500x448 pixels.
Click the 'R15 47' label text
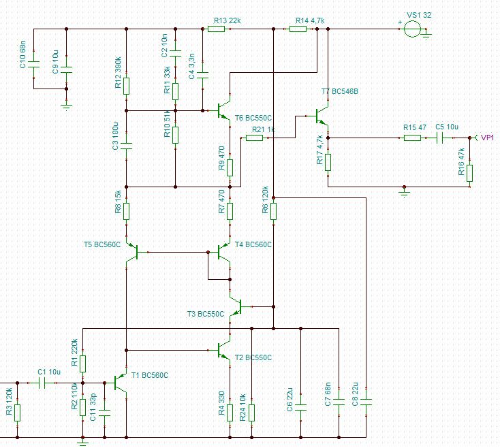pos(415,127)
